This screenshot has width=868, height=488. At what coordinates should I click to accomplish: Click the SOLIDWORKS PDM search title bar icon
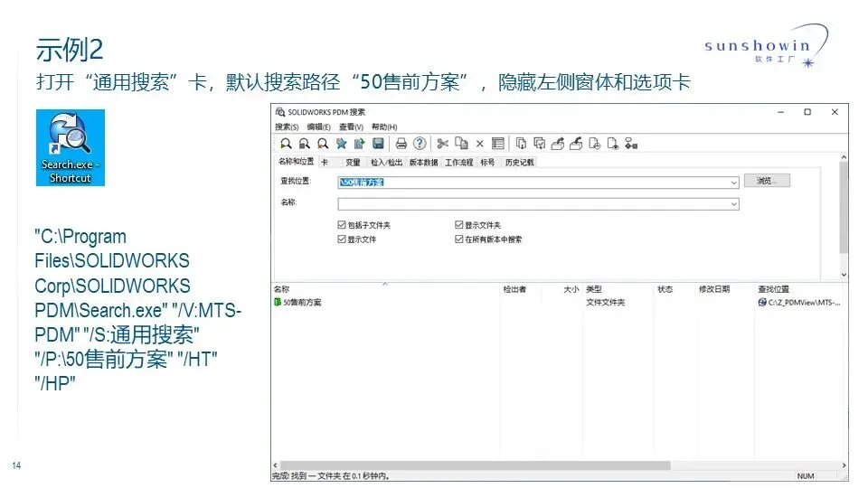[x=280, y=112]
